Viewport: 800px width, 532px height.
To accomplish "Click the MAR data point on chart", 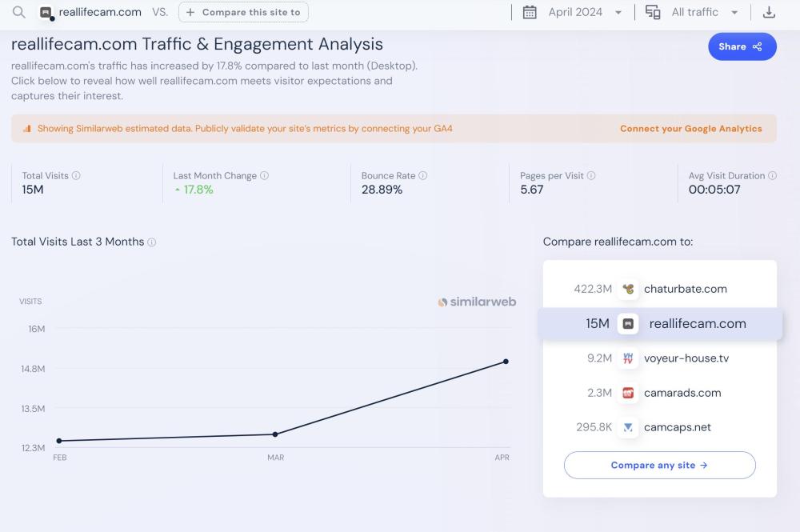I will point(275,434).
